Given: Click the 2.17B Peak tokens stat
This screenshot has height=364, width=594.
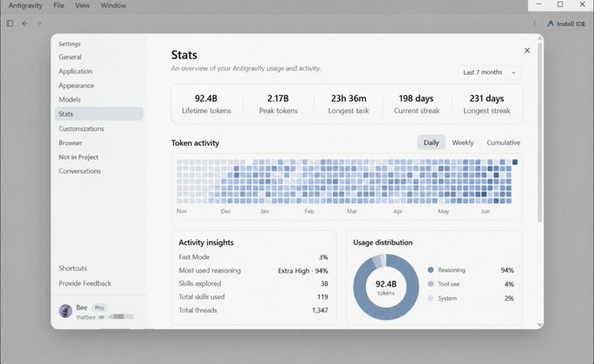Looking at the screenshot, I should click(278, 104).
